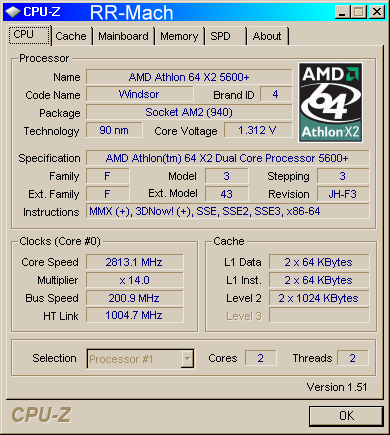Click the processor Name field
This screenshot has width=390, height=435.
pyautogui.click(x=189, y=77)
